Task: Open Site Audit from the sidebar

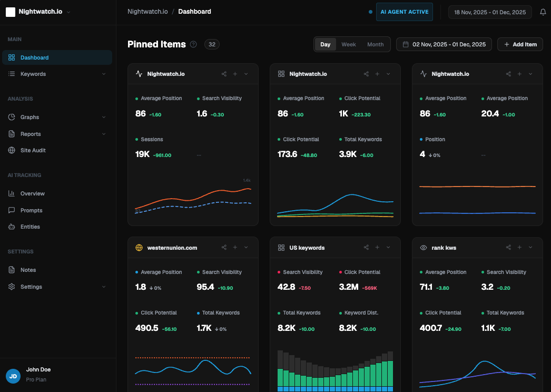Action: click(x=33, y=150)
